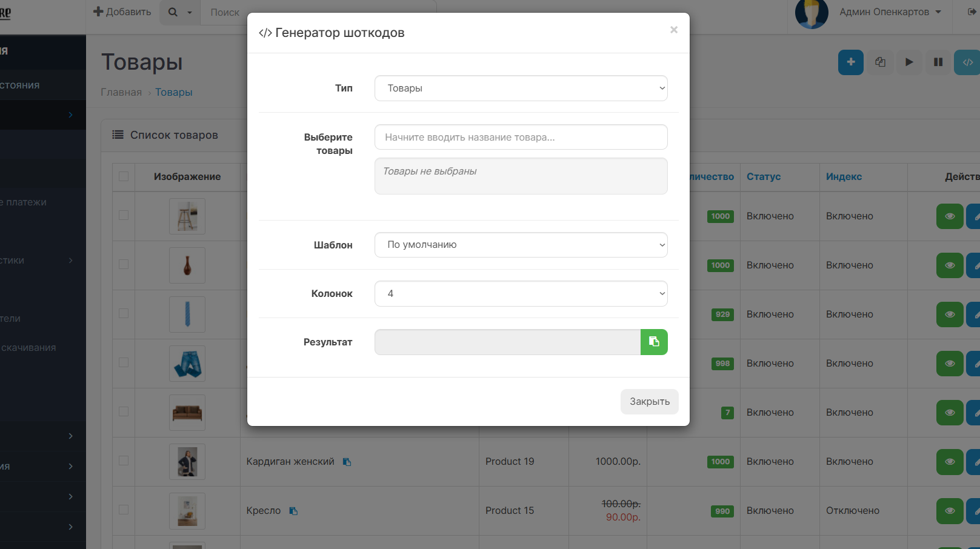This screenshot has width=980, height=549.
Task: Expand the Шаблон dropdown
Action: (521, 245)
